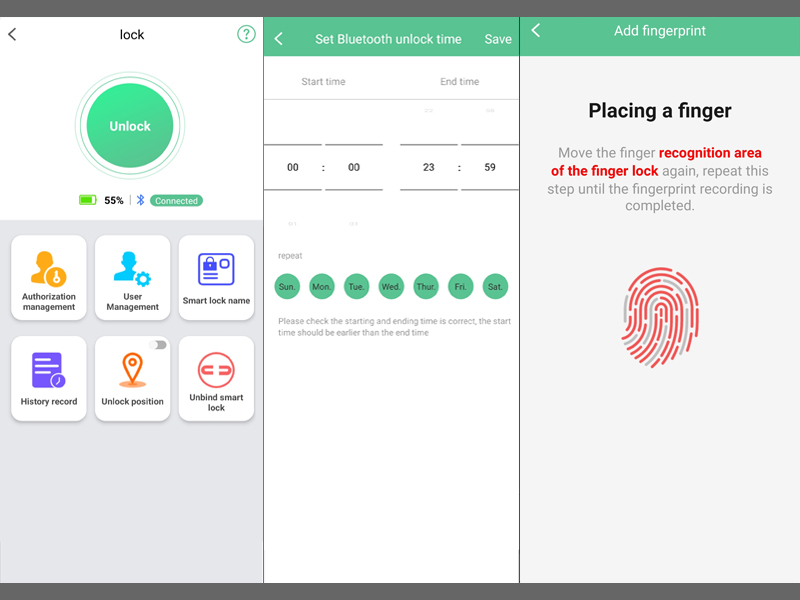Select the start time hour 00
The image size is (800, 600).
(x=293, y=167)
